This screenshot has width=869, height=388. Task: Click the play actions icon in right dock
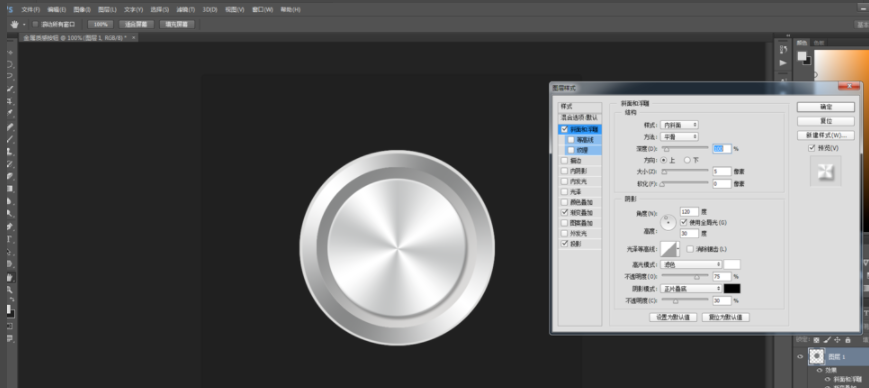(783, 63)
